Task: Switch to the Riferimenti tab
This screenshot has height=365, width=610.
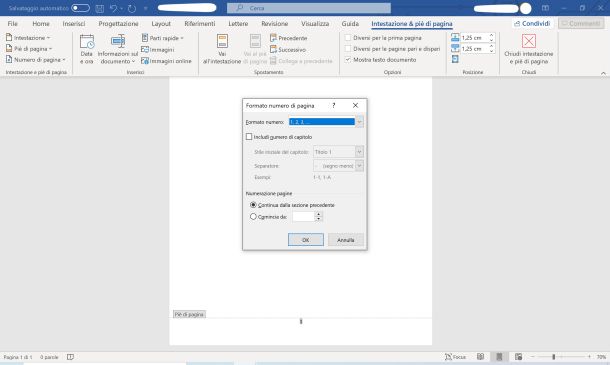Action: coord(200,23)
